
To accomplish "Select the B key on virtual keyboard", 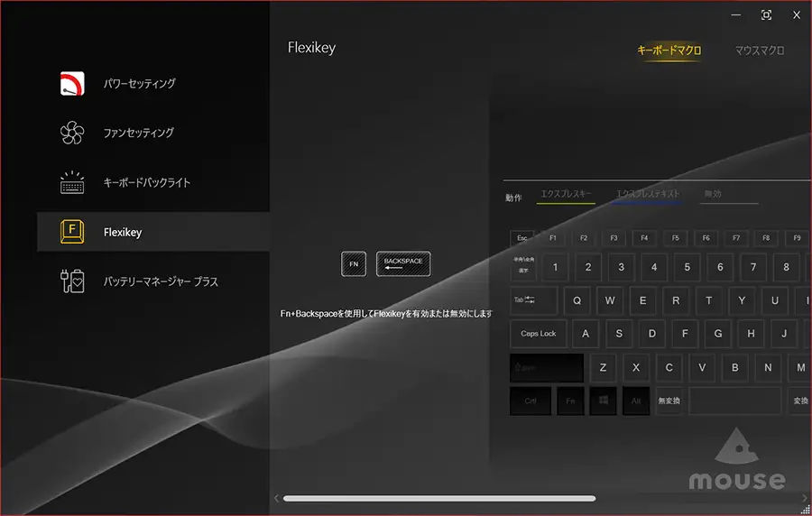I will [x=734, y=367].
